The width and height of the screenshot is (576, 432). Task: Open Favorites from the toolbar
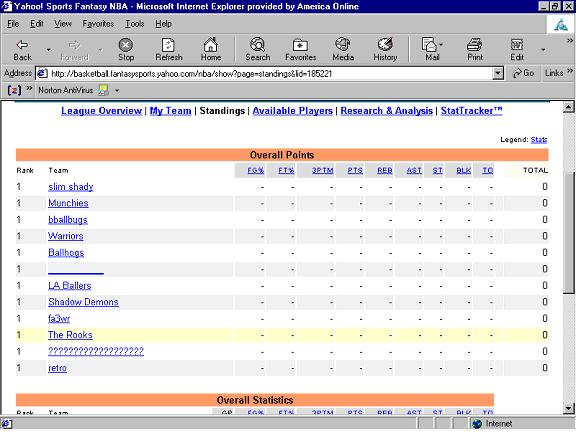(300, 50)
